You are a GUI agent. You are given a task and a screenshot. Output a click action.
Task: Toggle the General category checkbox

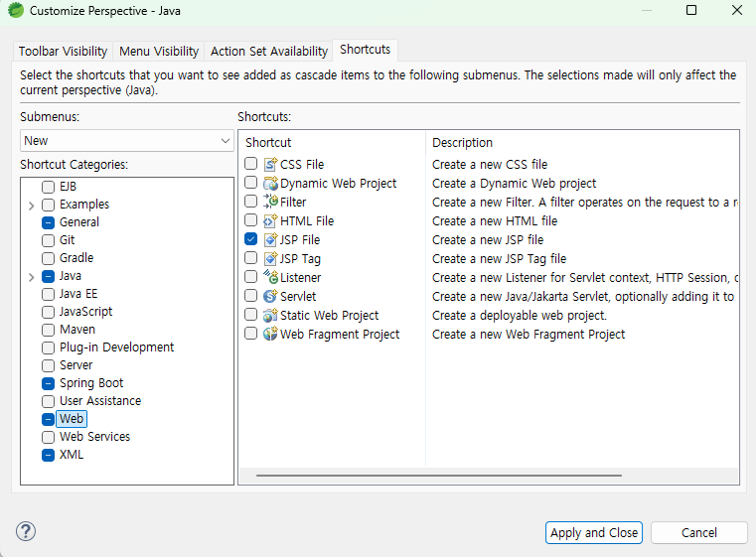pos(49,222)
